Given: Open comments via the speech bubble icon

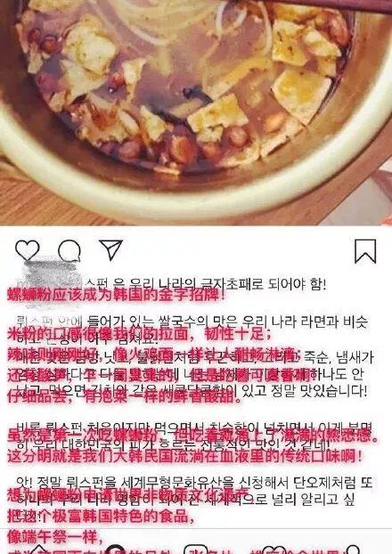Looking at the screenshot, I should point(69,250).
